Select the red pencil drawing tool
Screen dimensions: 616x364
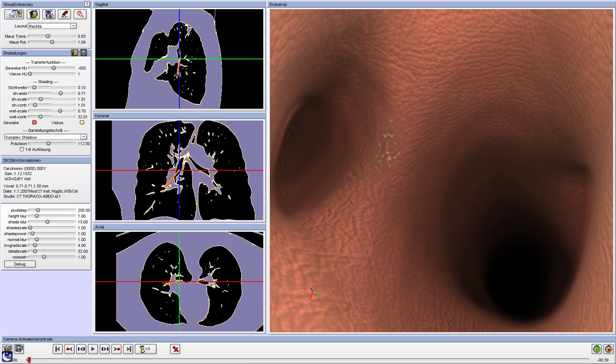65,15
